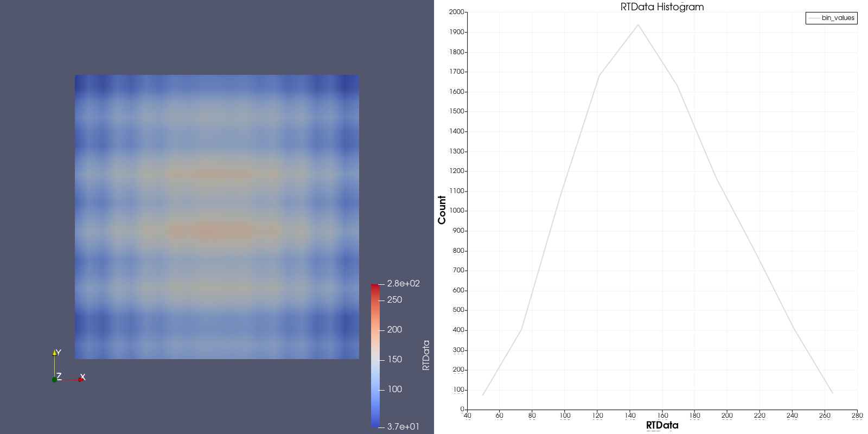This screenshot has width=868, height=434.
Task: Click the 3.7e+01 minimum color legend label
Action: point(403,426)
